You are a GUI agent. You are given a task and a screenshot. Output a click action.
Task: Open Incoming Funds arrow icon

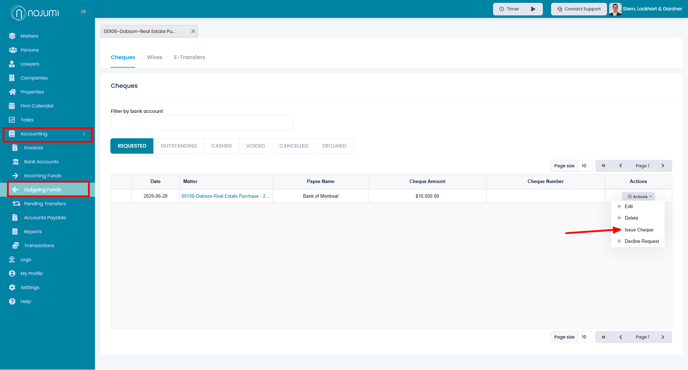[15, 176]
